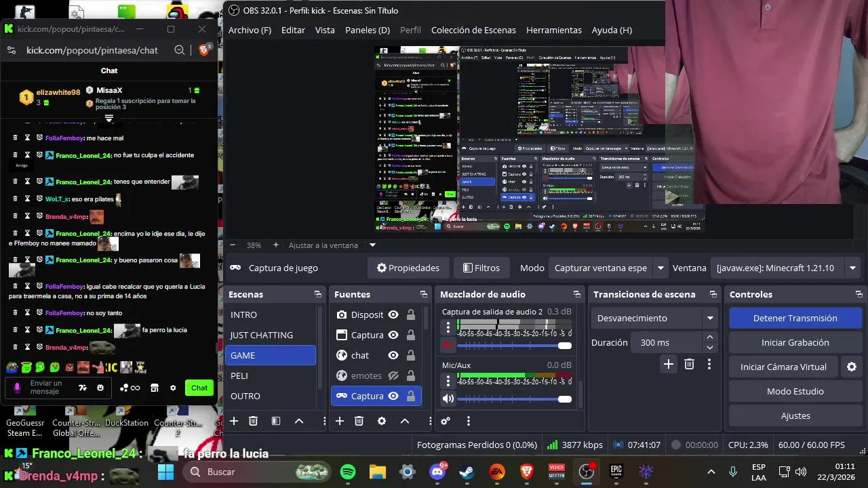Undock the Fuentes panel

click(x=423, y=294)
